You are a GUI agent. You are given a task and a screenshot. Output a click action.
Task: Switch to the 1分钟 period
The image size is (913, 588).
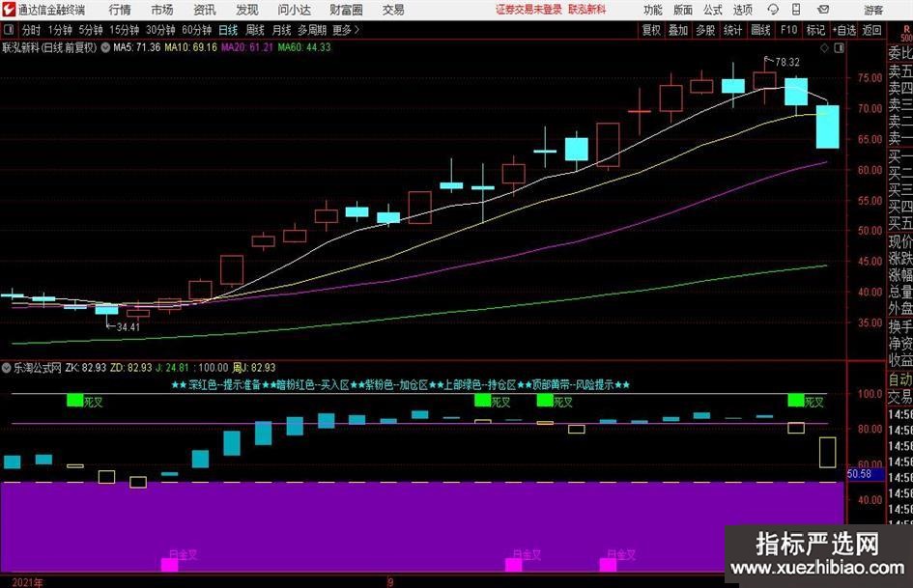click(x=60, y=30)
